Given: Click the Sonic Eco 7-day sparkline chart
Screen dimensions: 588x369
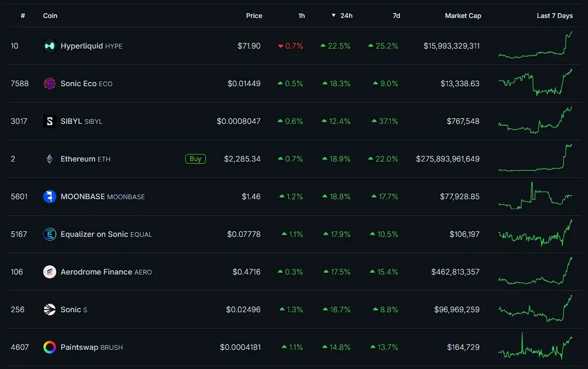Looking at the screenshot, I should click(535, 82).
